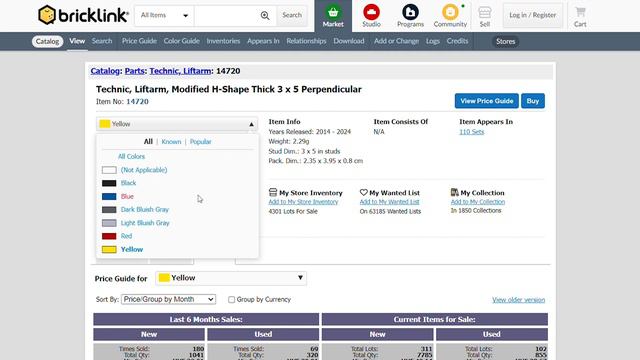Open the Sell section icon
Screen dimensions: 640x360
click(x=484, y=12)
